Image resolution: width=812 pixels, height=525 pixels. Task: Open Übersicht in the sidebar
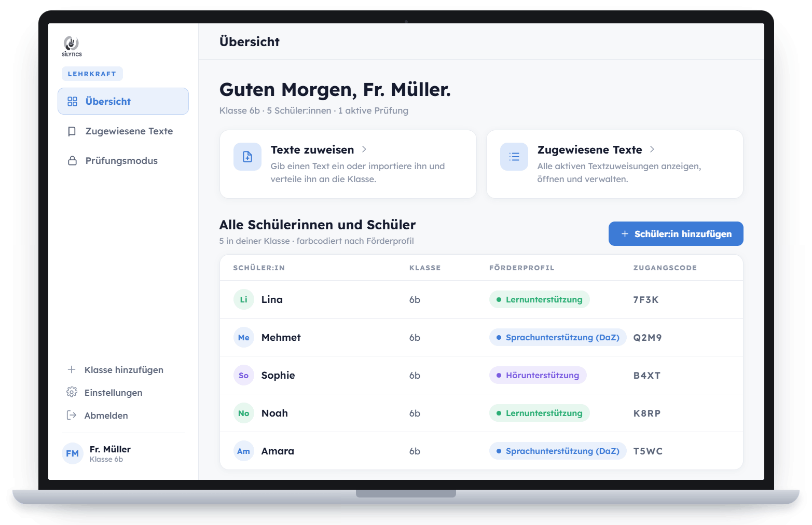pyautogui.click(x=123, y=101)
